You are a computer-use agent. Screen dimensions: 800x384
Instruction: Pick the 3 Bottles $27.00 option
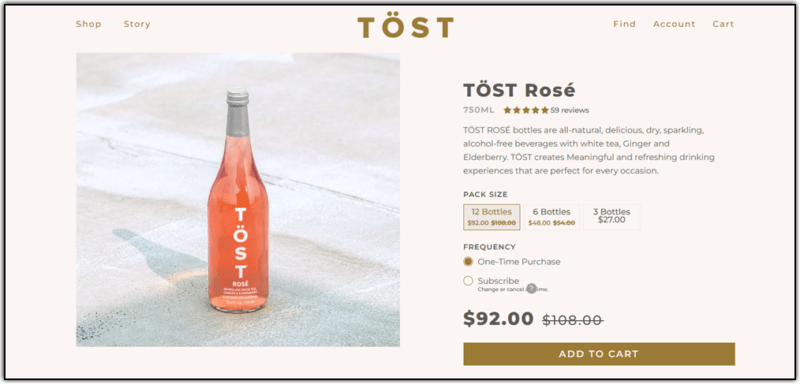point(611,217)
